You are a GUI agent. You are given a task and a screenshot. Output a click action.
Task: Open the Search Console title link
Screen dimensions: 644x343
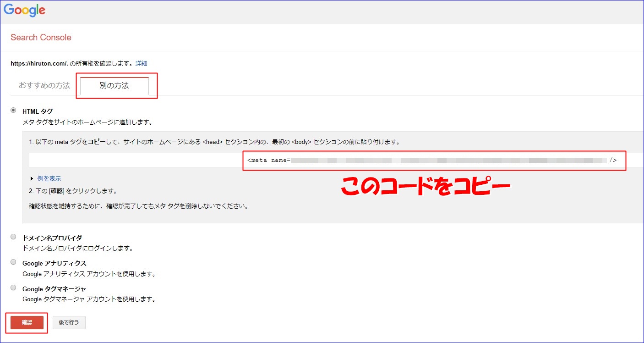[41, 38]
